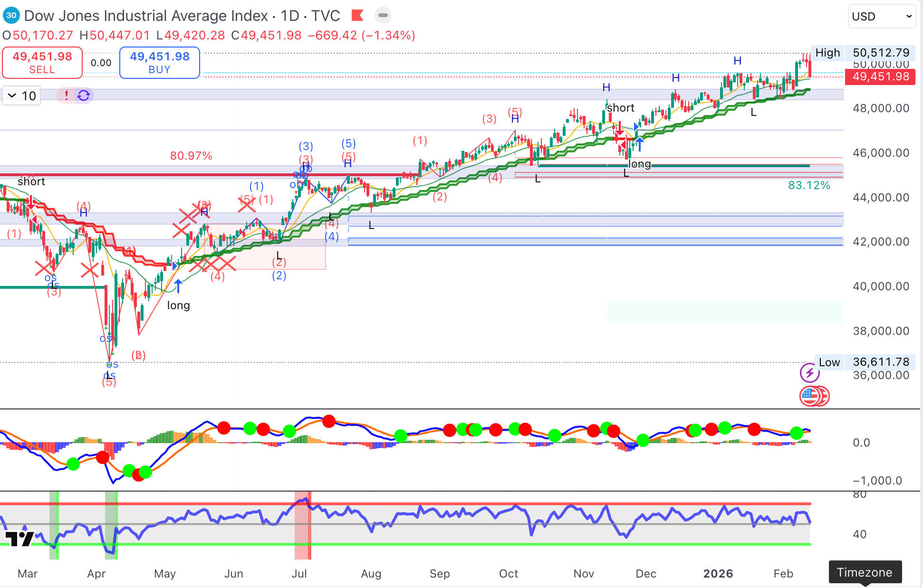Screen dimensions: 923x588
Task: Click the blue arrow above 'long' label in May
Action: 178,286
